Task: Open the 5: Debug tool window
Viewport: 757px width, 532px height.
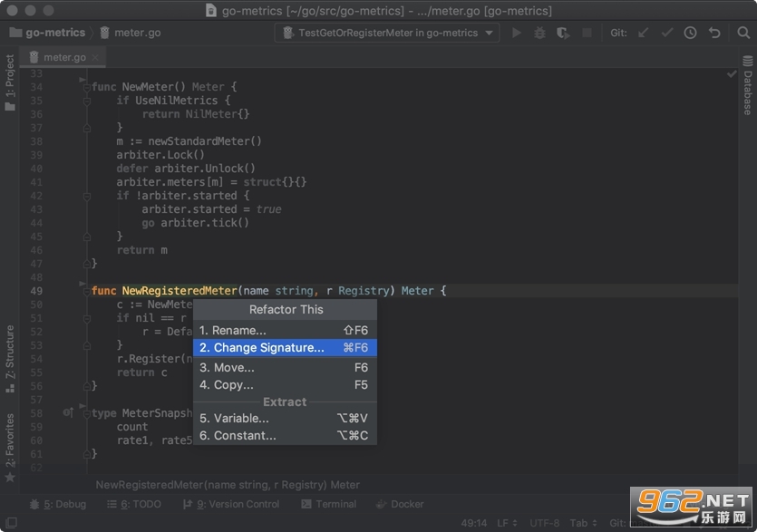Action: pos(58,504)
